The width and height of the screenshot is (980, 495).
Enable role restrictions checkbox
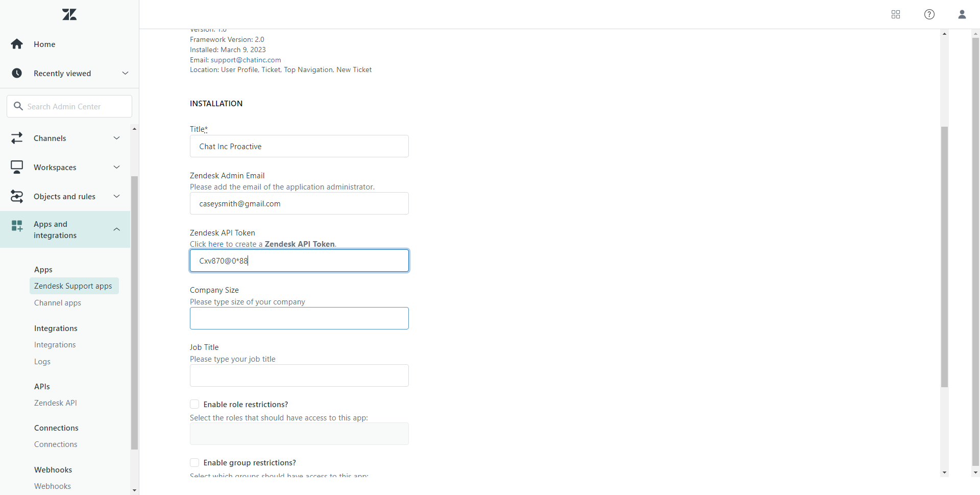pos(194,405)
